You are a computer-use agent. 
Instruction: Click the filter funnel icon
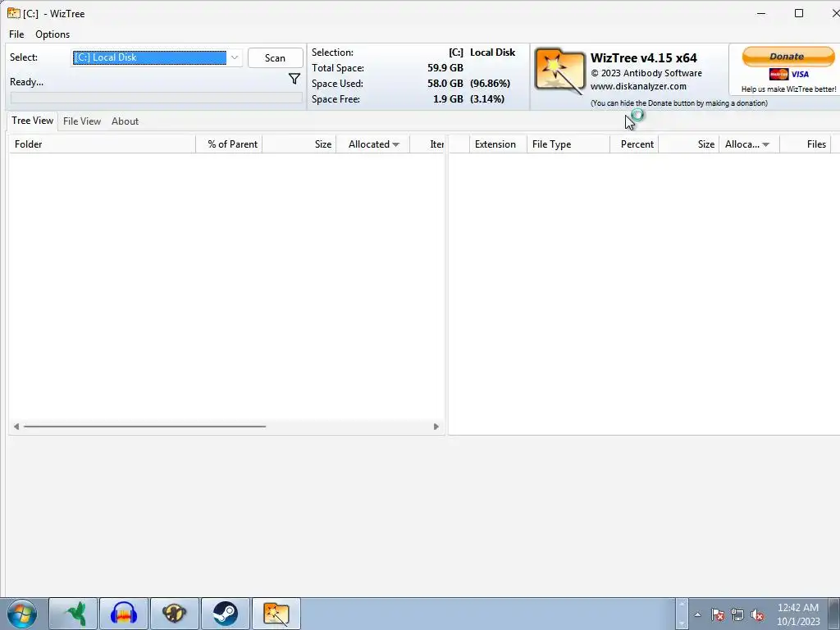[294, 80]
